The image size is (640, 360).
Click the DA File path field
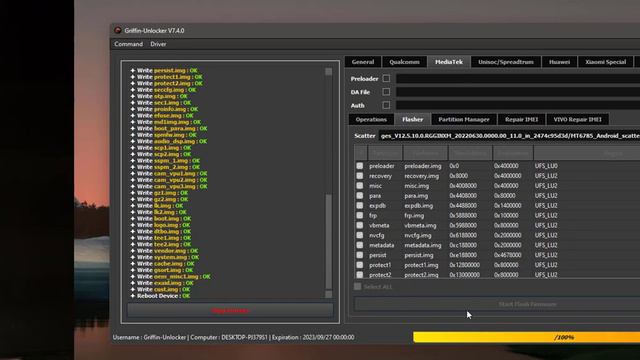pos(518,92)
